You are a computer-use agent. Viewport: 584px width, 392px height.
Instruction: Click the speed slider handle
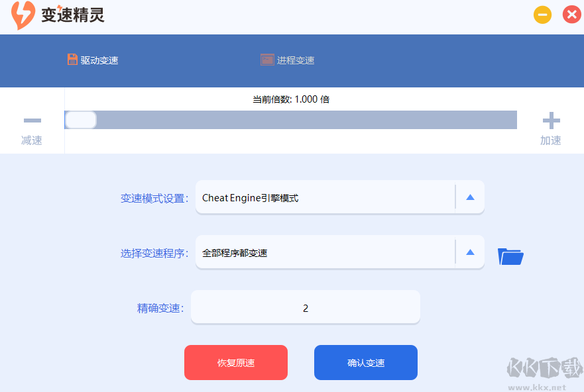coord(80,120)
